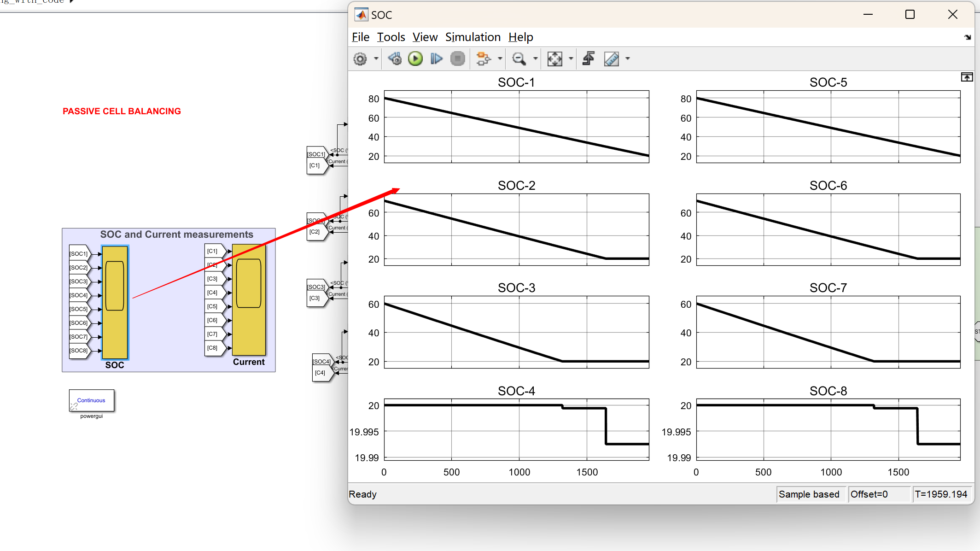Select the powergui Continuous block
Screen dimensions: 980x551
point(92,401)
